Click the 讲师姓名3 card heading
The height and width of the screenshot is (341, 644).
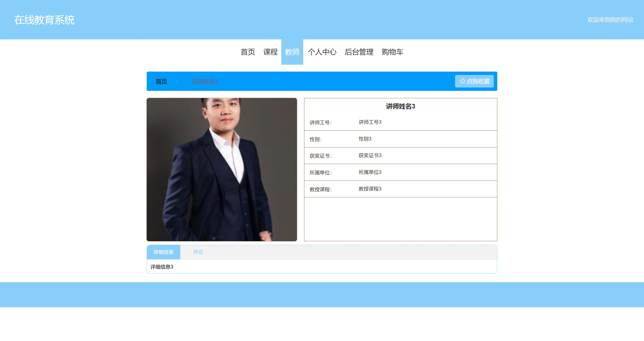[400, 106]
